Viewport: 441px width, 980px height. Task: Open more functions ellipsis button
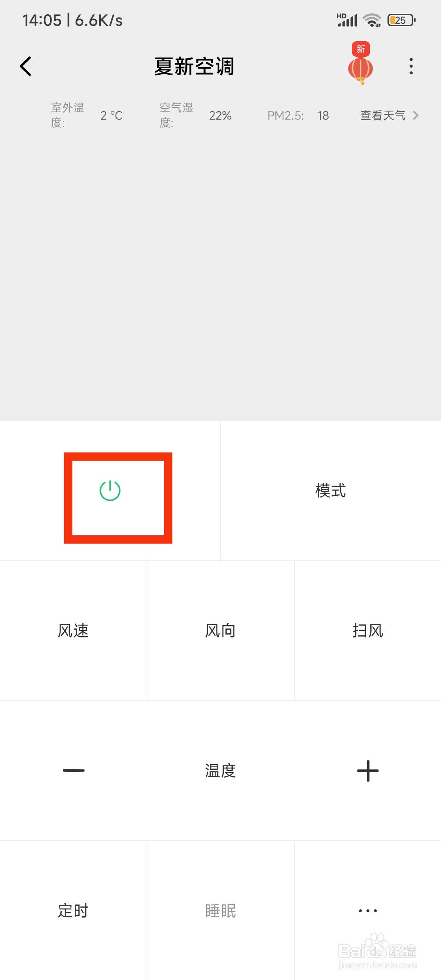click(x=368, y=910)
